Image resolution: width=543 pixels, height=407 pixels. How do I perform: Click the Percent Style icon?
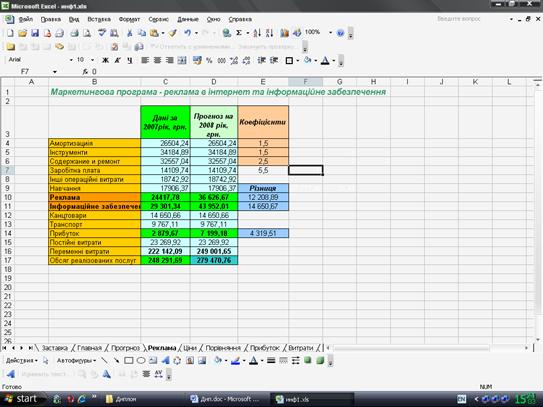coord(209,61)
